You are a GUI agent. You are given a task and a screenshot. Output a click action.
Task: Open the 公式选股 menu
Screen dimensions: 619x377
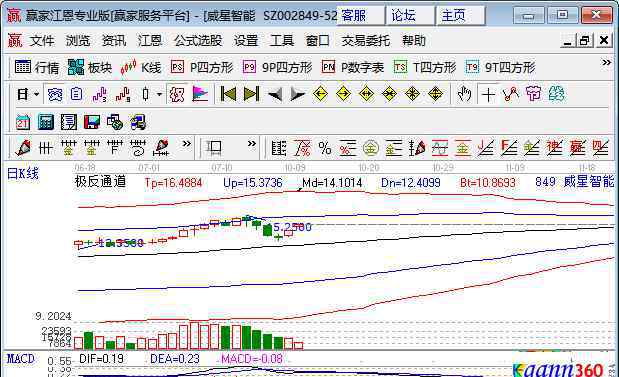tap(198, 41)
